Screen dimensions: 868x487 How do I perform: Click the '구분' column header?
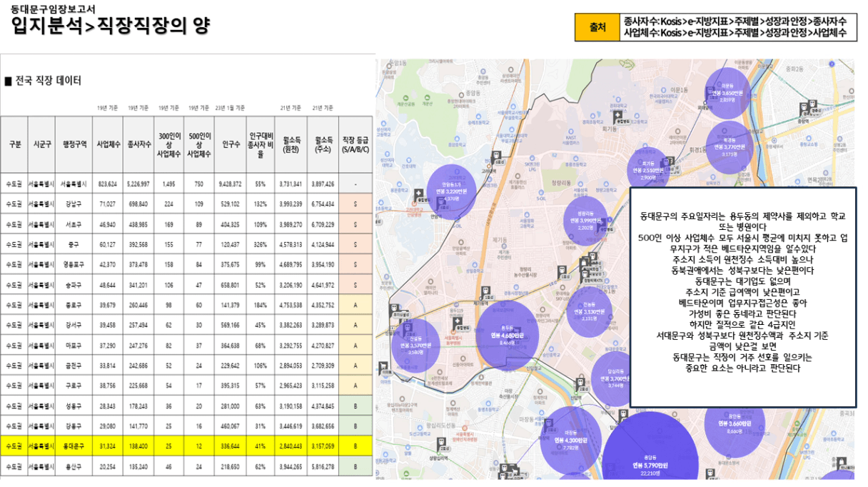point(14,144)
